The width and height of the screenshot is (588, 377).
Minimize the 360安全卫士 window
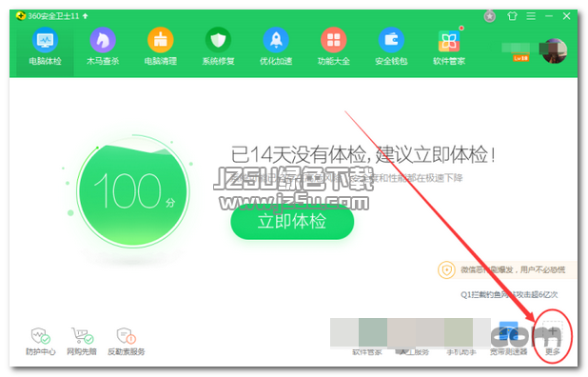[x=549, y=16]
